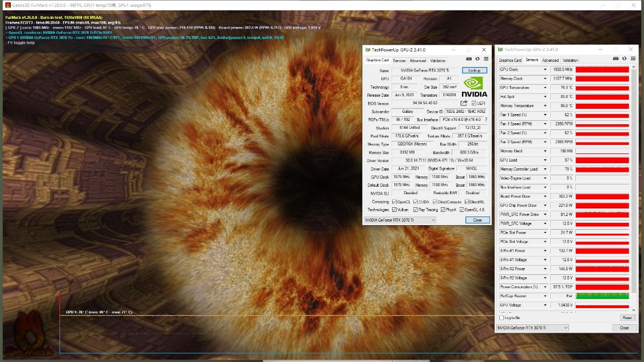
Task: Toggle the Ray Tracing checkbox
Action: (x=416, y=210)
